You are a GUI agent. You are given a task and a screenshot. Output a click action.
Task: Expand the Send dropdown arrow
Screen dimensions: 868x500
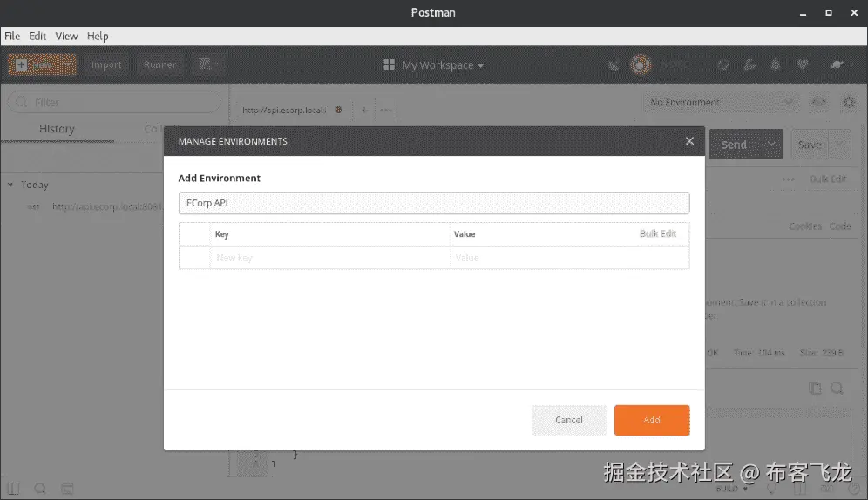[771, 145]
